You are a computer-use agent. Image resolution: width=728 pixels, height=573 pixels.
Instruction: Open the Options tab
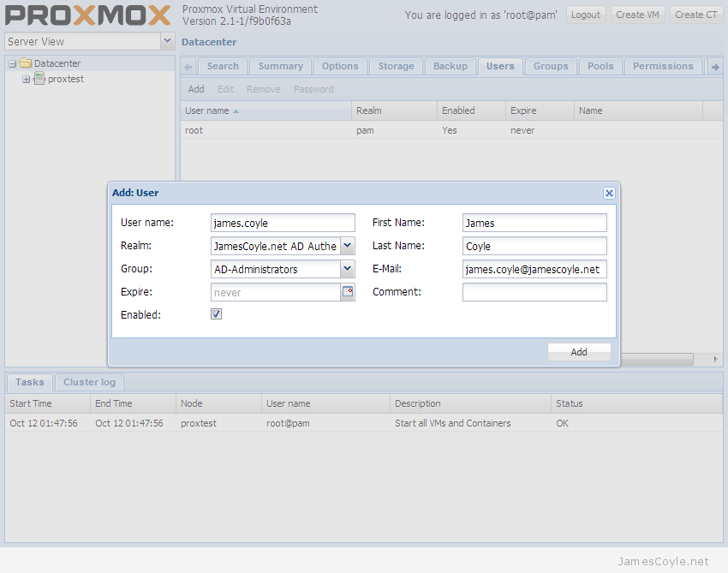click(340, 67)
